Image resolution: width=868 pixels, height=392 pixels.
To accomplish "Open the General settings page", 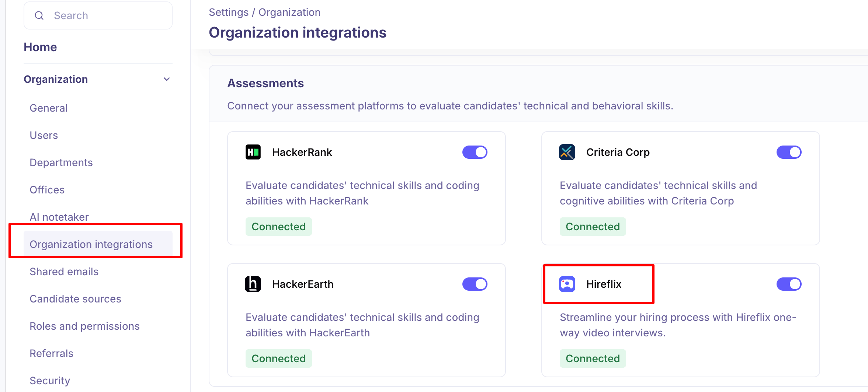I will point(49,108).
